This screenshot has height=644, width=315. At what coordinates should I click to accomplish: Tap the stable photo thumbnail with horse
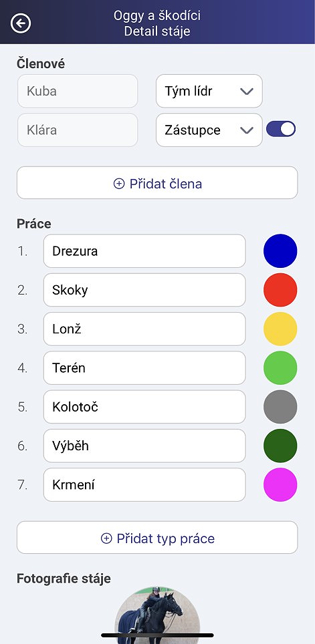[x=158, y=615]
